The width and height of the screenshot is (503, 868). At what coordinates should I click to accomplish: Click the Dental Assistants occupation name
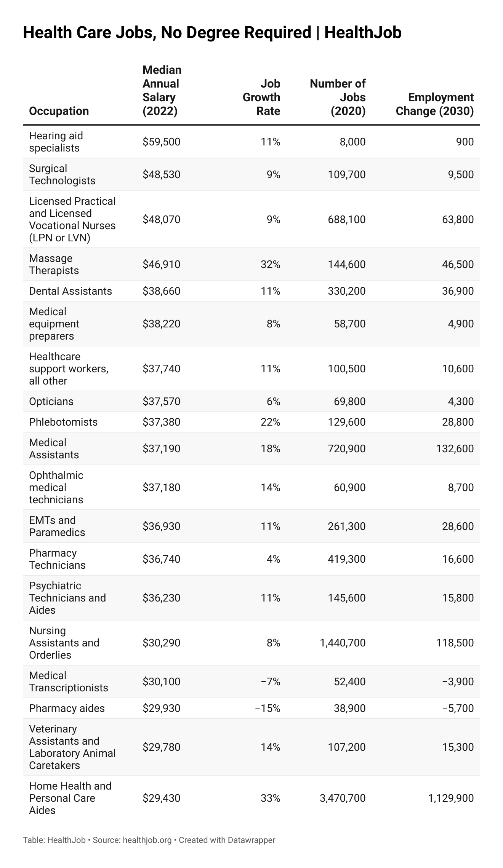tap(70, 291)
